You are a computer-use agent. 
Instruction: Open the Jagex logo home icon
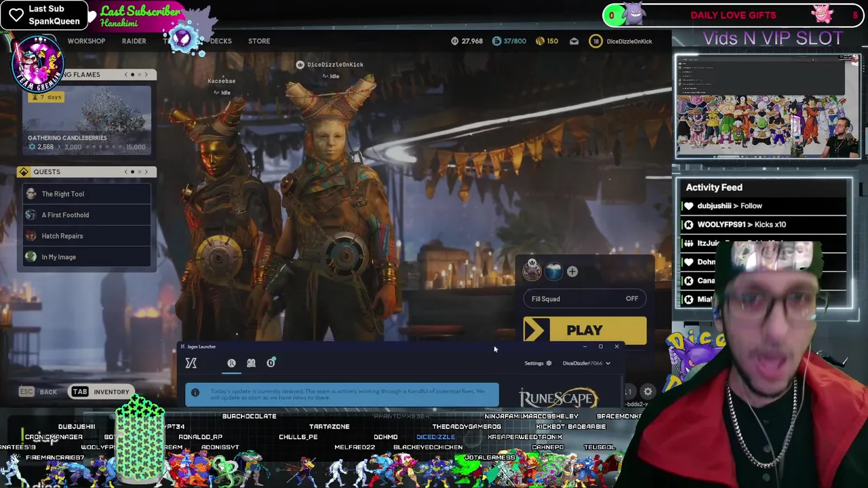click(191, 363)
